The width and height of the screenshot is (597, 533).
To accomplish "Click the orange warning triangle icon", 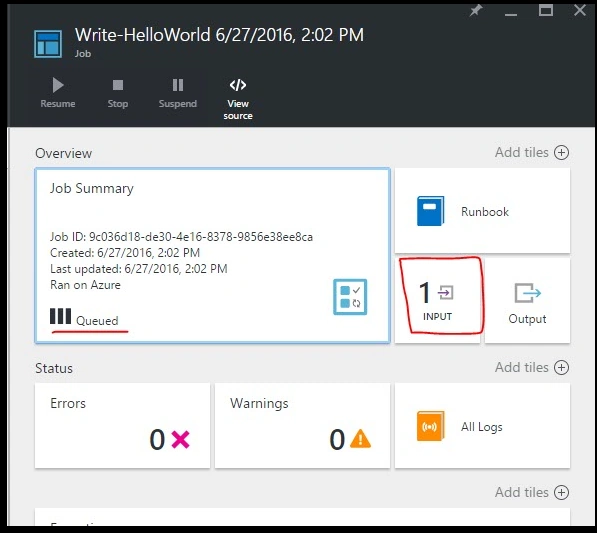I will (360, 439).
